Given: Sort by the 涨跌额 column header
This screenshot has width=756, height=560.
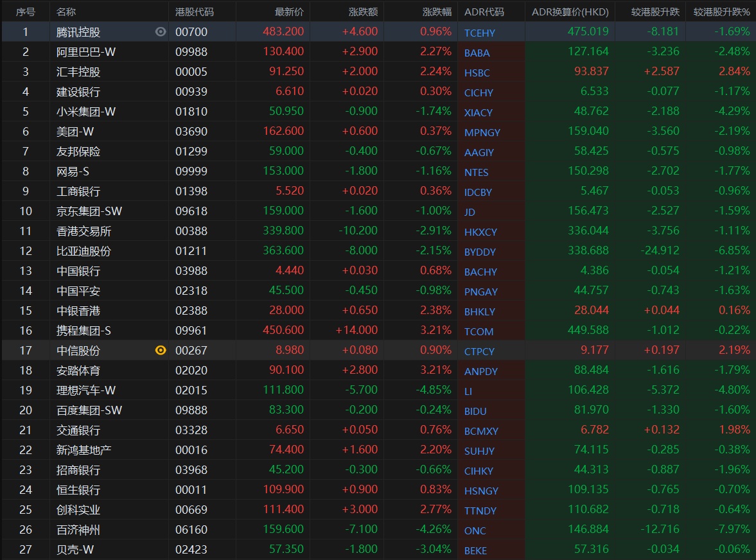Looking at the screenshot, I should coord(363,12).
